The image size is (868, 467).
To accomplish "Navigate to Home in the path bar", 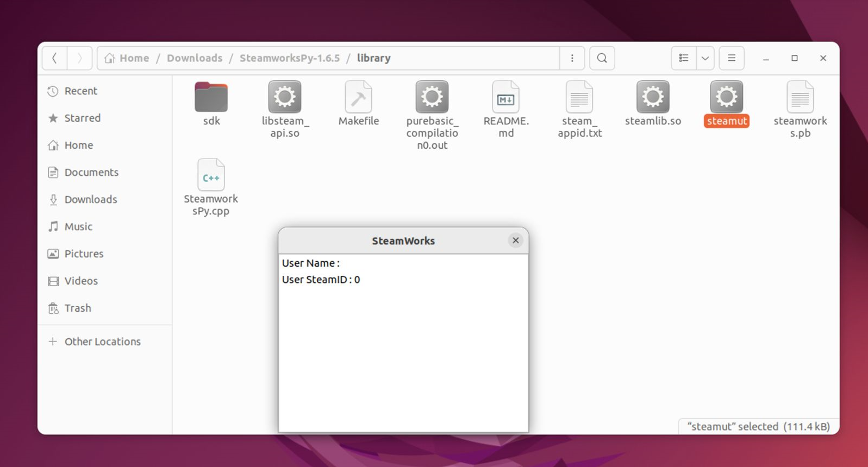I will click(127, 58).
